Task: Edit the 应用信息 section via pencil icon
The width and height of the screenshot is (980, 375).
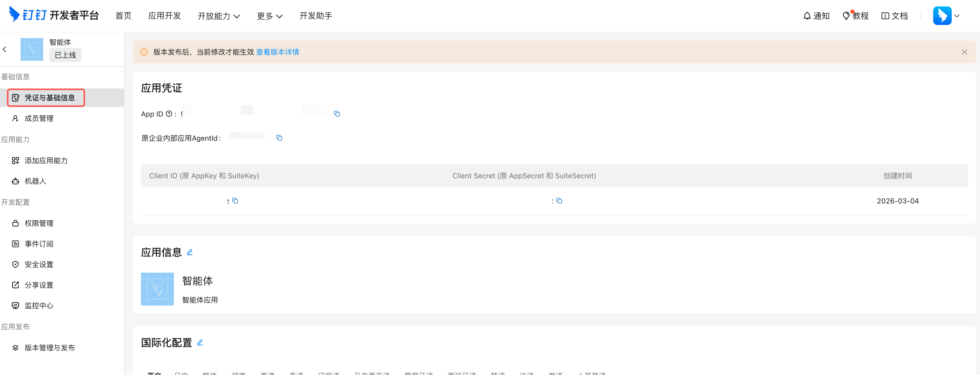Action: pos(190,252)
